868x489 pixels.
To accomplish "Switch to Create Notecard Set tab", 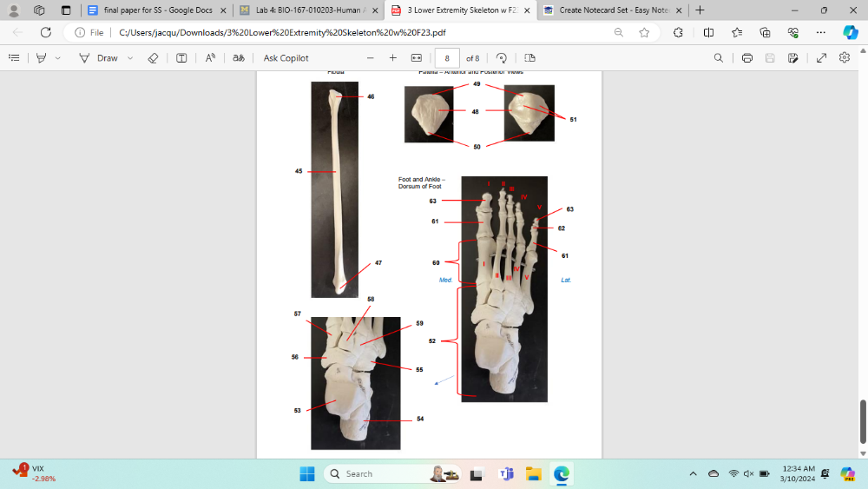I will pyautogui.click(x=606, y=10).
